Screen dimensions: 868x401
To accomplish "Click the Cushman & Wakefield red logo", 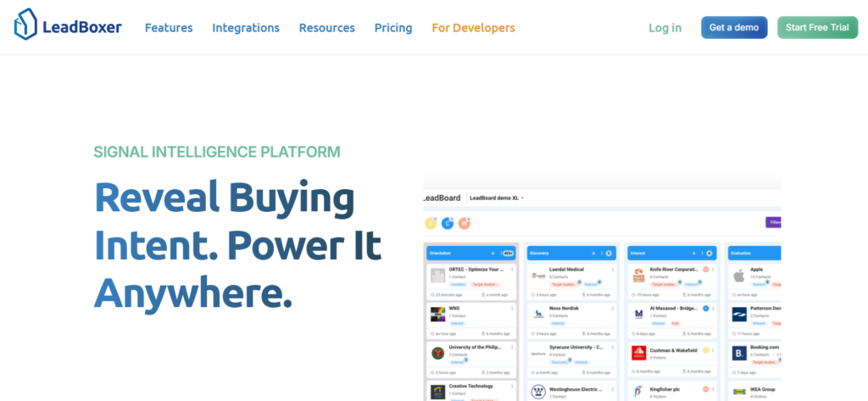I will click(x=639, y=354).
